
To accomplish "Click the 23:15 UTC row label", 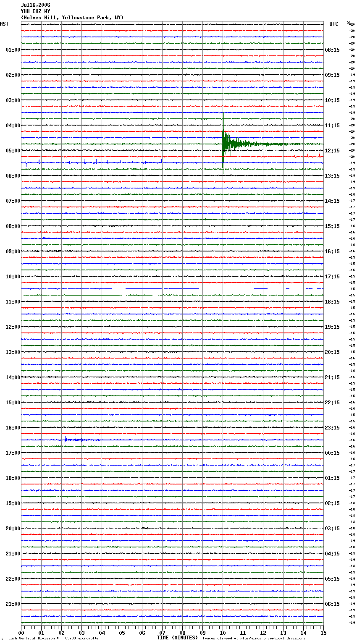I will [x=332, y=428].
